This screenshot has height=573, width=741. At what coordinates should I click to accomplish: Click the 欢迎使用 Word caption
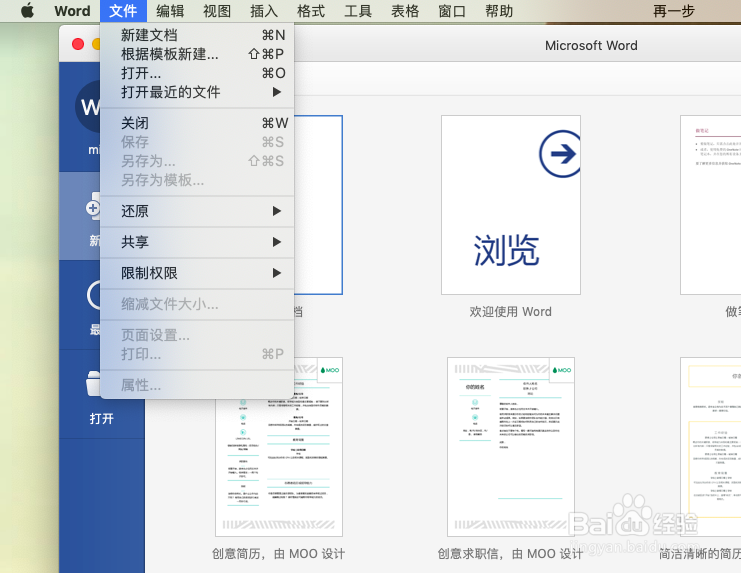510,312
